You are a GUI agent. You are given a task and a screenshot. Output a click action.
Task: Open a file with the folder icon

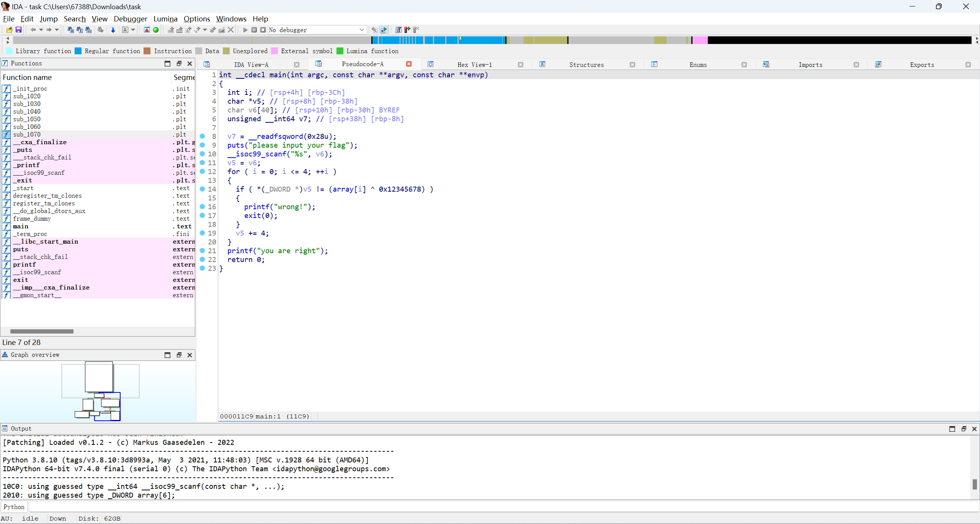click(9, 30)
